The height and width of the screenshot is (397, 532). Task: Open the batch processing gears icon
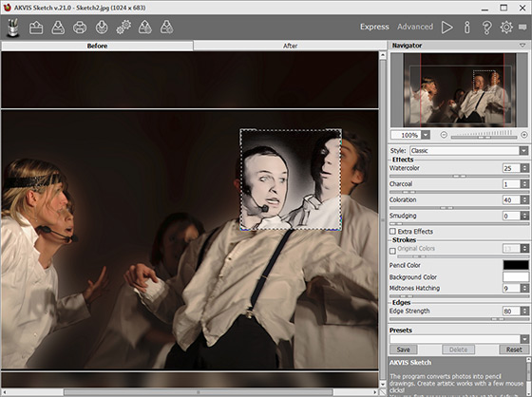[123, 28]
